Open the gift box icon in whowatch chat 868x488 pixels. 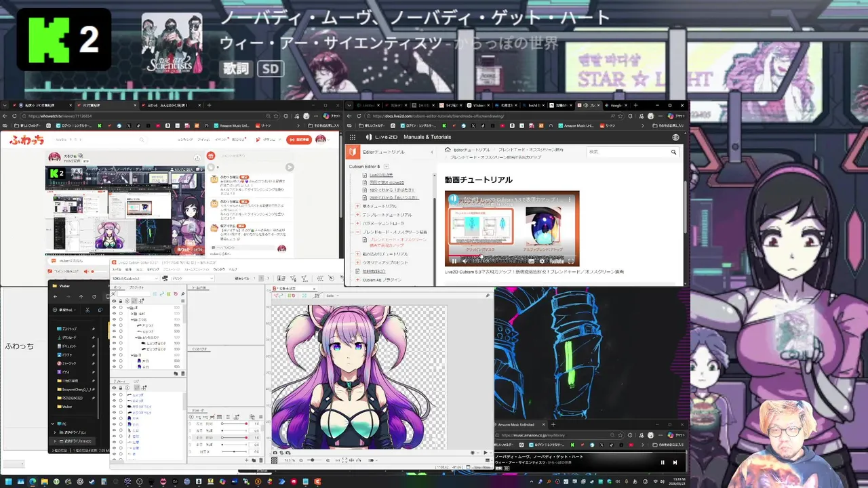[x=211, y=156]
